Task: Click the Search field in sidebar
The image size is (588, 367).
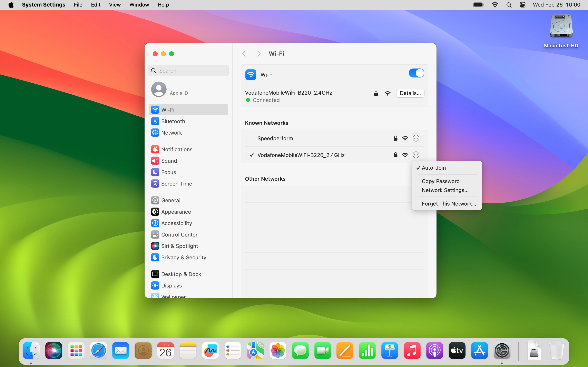Action: pyautogui.click(x=188, y=71)
